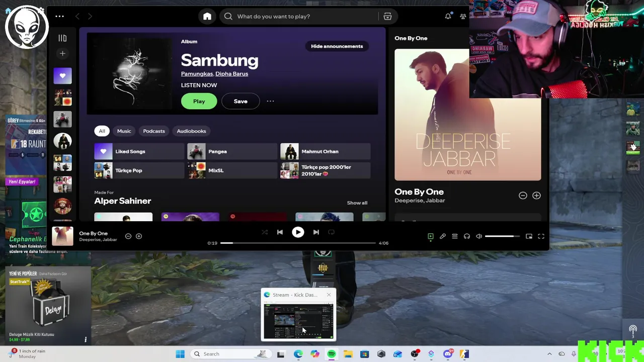The width and height of the screenshot is (644, 362).
Task: Open the Türkçe pop 2000'ler 2010'lar tile
Action: point(325,170)
